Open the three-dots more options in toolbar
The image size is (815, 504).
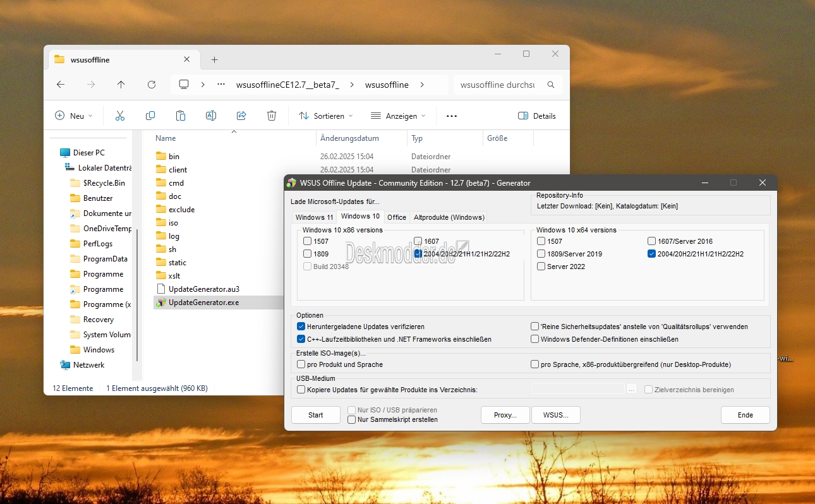pos(452,116)
